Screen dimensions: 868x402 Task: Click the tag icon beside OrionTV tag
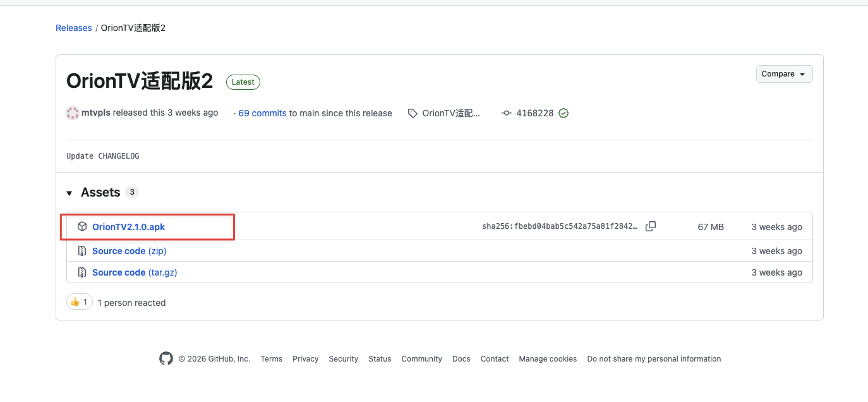coord(413,114)
